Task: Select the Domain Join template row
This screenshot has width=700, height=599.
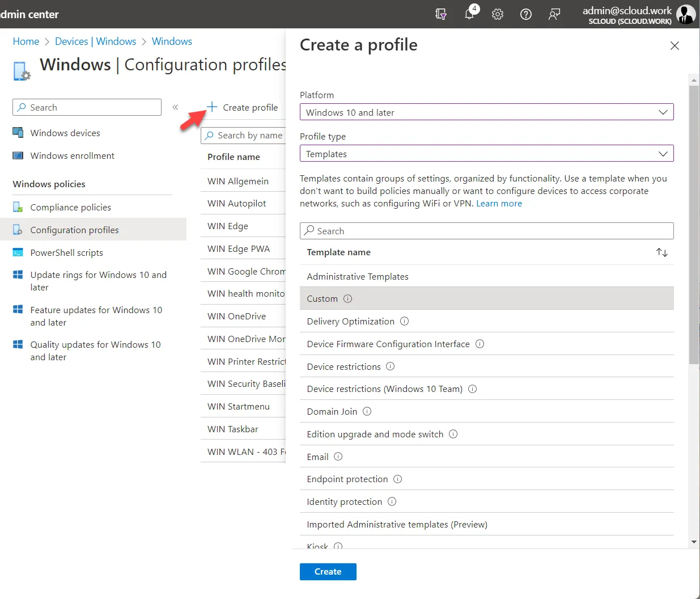Action: (486, 411)
